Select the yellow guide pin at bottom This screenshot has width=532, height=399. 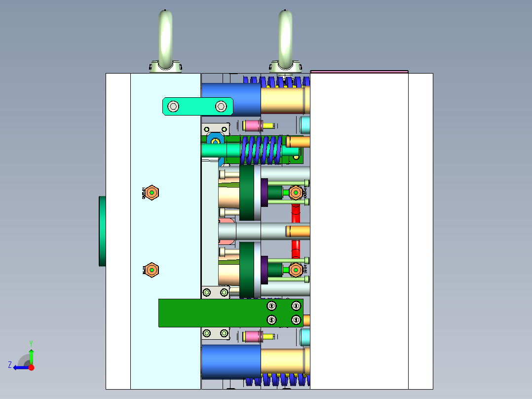click(x=285, y=362)
